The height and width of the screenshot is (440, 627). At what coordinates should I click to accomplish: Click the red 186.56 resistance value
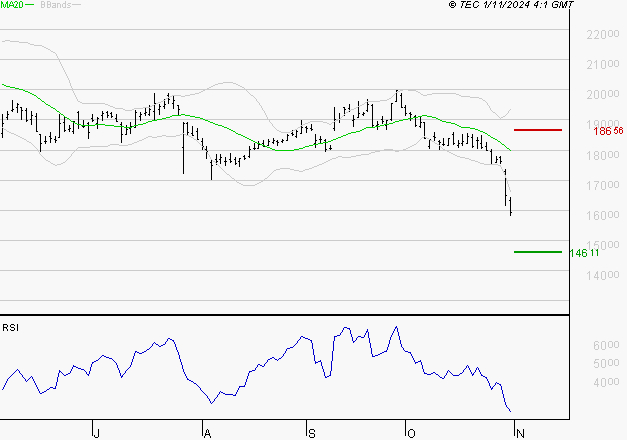point(608,131)
